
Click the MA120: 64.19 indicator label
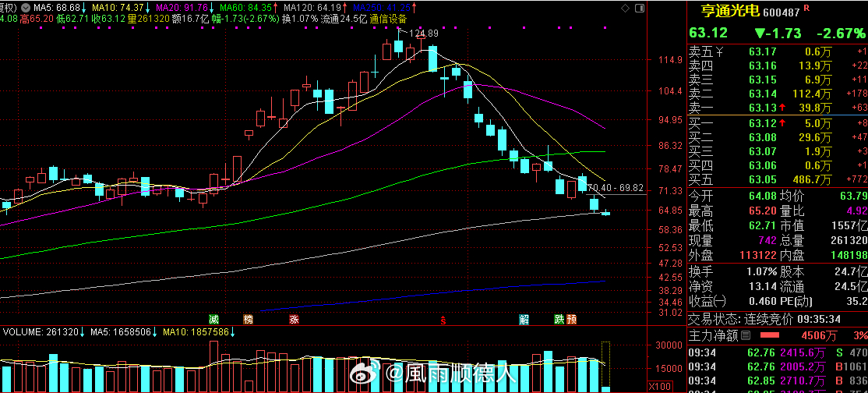point(312,8)
